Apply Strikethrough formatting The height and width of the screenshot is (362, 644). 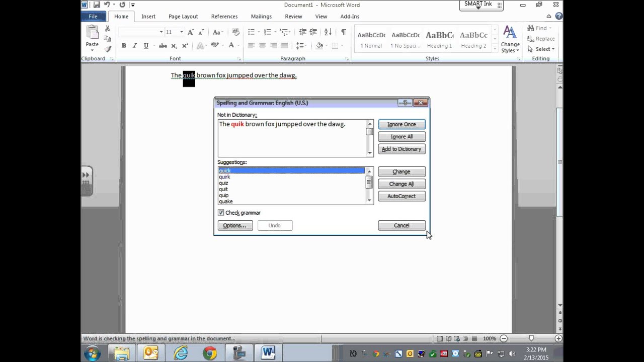point(163,46)
